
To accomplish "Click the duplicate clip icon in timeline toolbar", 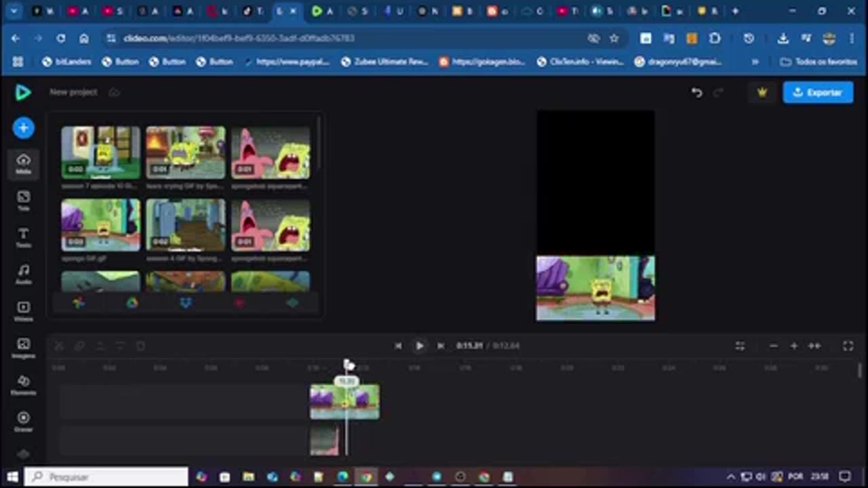I will point(79,346).
